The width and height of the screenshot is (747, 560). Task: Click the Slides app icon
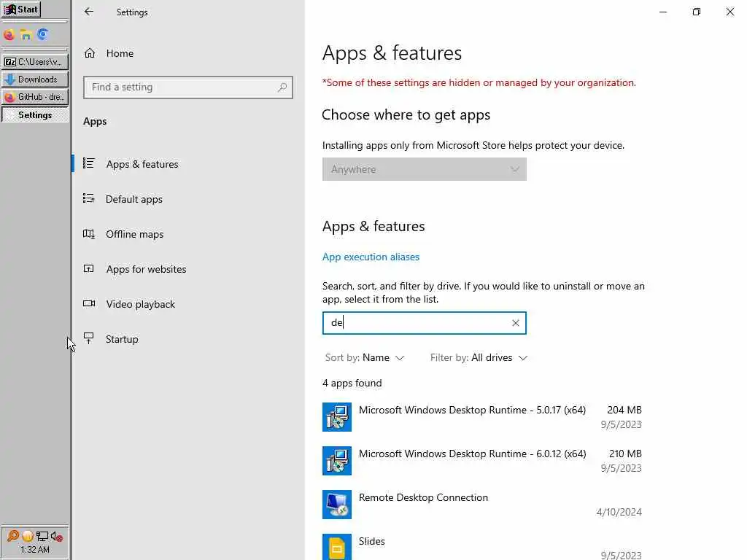click(337, 547)
